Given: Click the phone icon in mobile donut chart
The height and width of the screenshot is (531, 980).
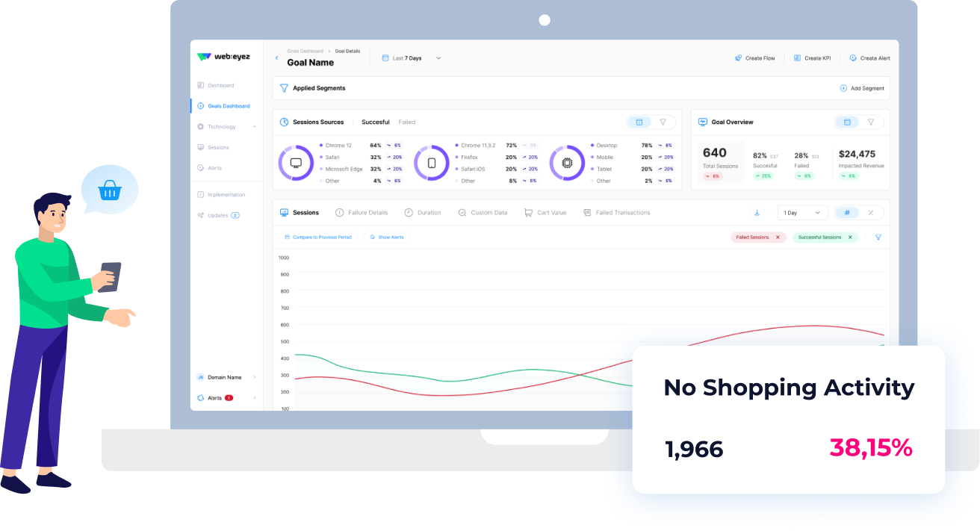Looking at the screenshot, I should [432, 163].
